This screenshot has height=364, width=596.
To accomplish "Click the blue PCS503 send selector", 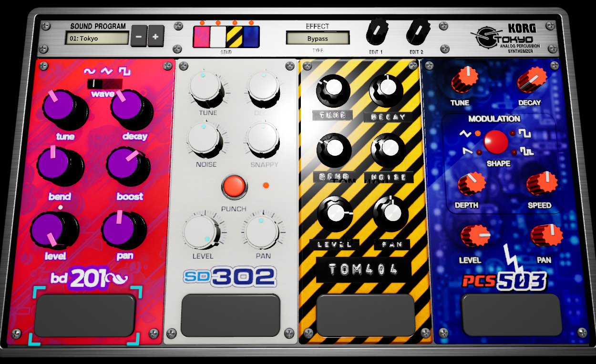I will (x=251, y=37).
